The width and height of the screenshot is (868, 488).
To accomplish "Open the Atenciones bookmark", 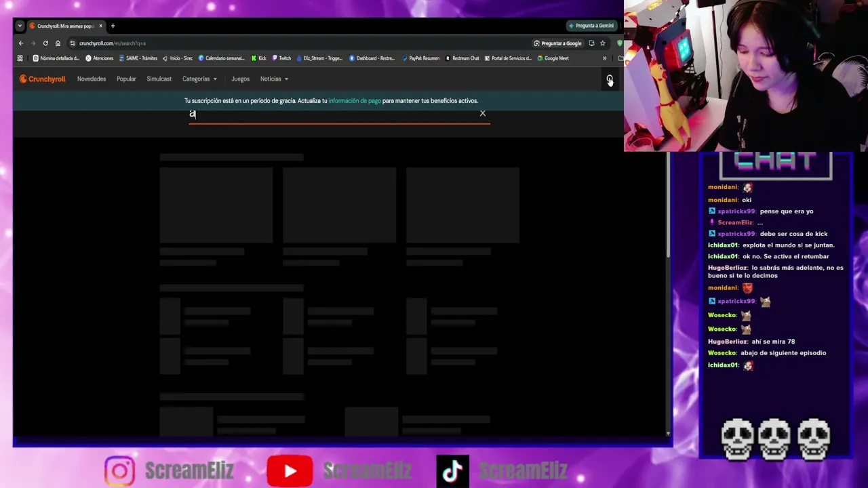I will pos(100,58).
